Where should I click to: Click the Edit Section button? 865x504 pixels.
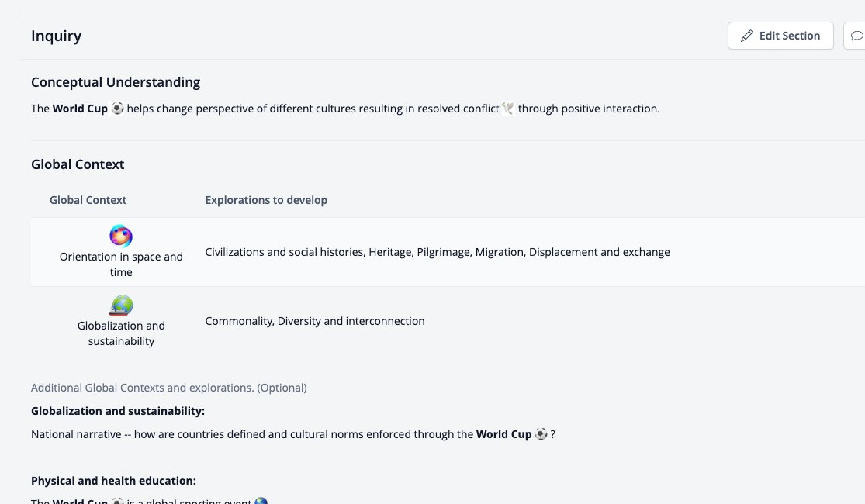(x=780, y=36)
